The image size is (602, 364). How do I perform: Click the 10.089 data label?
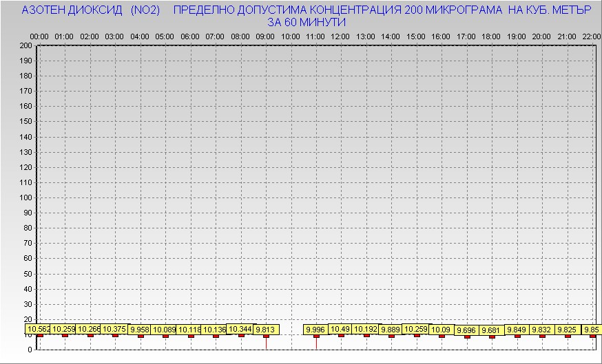[165, 330]
